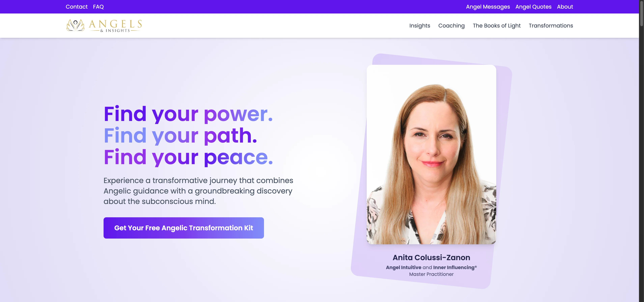Go to the Transformations page
644x302 pixels.
[x=551, y=25]
